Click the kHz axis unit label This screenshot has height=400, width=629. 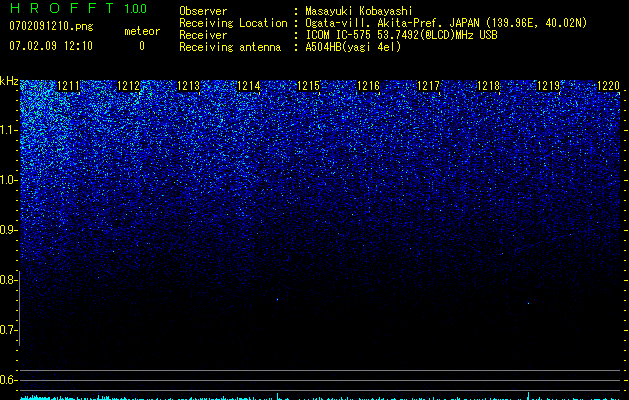[9, 81]
